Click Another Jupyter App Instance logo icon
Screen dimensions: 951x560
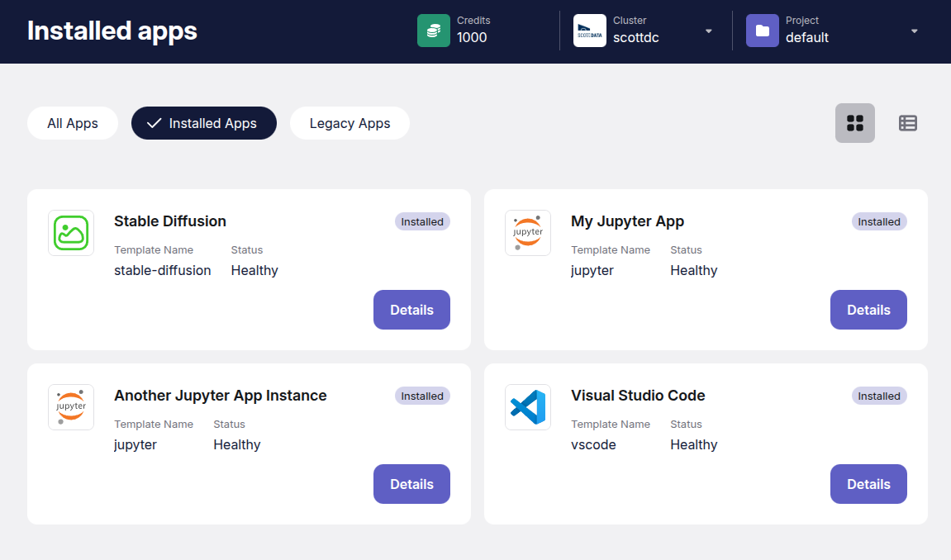[x=71, y=407]
